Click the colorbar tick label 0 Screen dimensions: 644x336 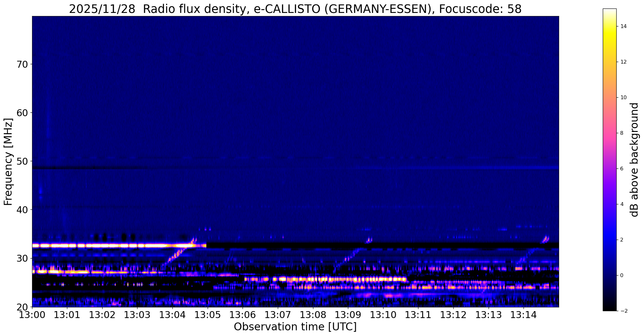622,276
